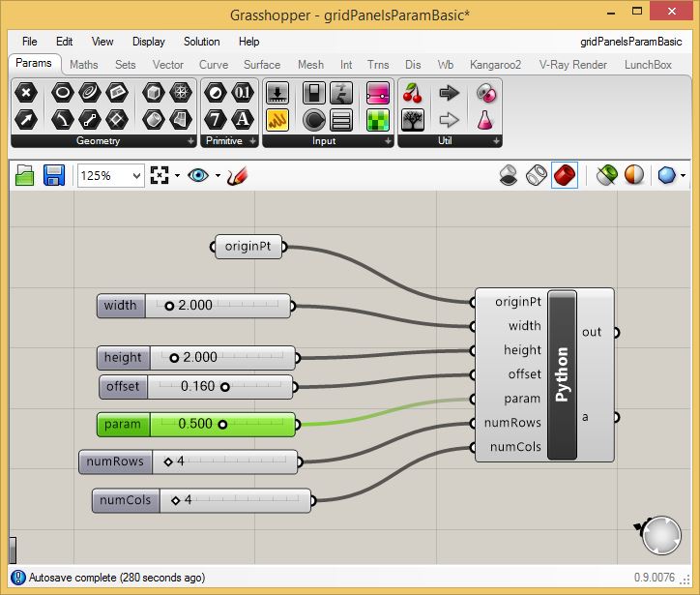Select the Number (0.1) primitive icon

(243, 93)
